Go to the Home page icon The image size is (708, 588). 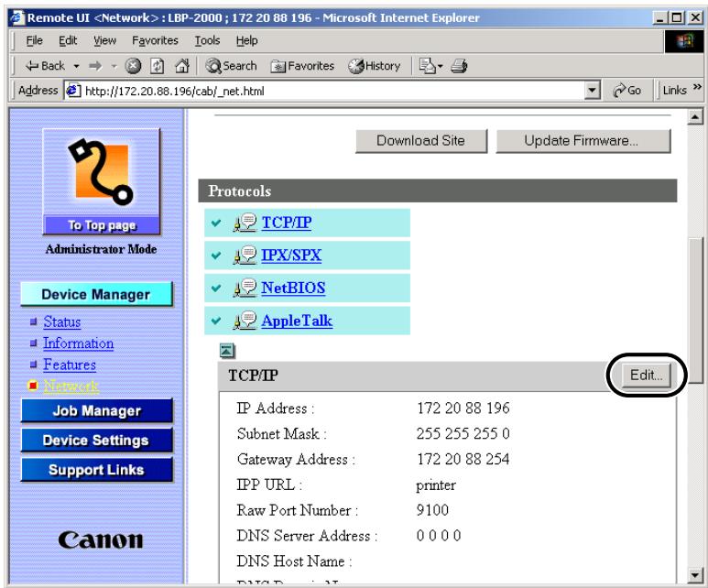181,66
